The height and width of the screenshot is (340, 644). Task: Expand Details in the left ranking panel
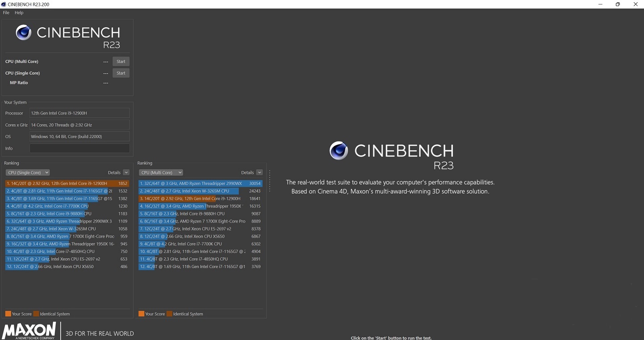click(126, 172)
